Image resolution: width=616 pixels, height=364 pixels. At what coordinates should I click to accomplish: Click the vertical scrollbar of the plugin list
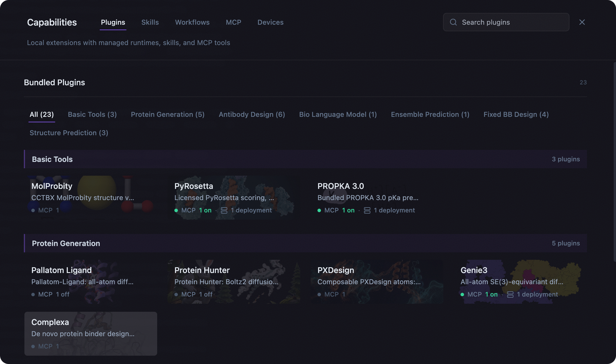[615, 162]
